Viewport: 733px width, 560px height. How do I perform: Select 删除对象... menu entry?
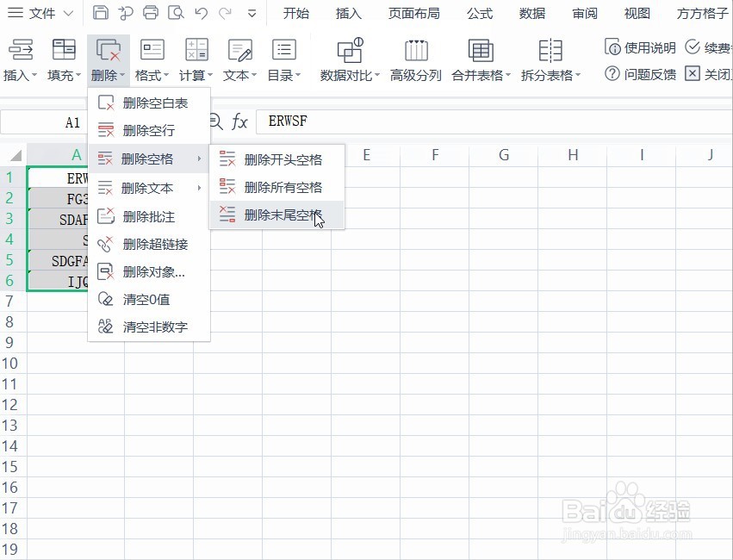tap(149, 271)
